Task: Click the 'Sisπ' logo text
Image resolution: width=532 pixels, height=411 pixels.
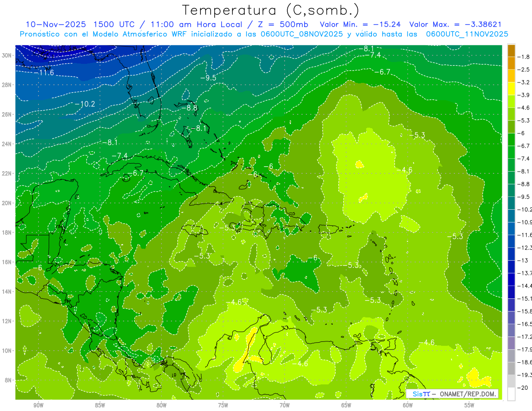Action: 421,394
